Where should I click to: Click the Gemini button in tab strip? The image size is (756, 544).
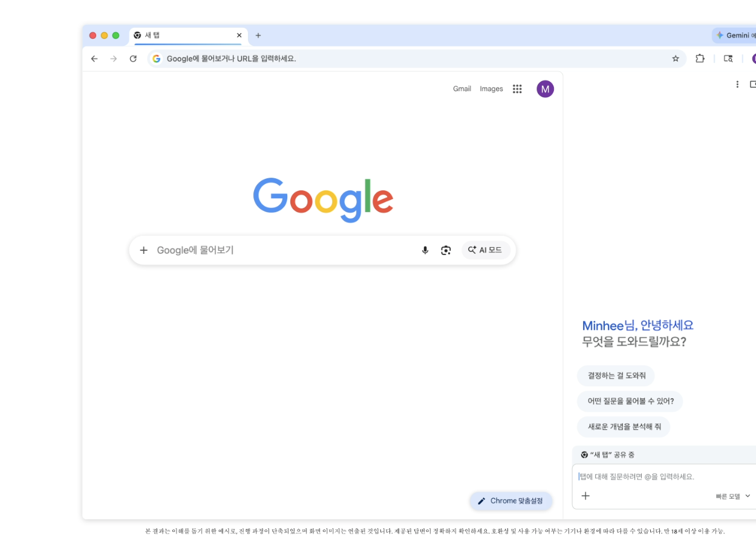click(734, 36)
